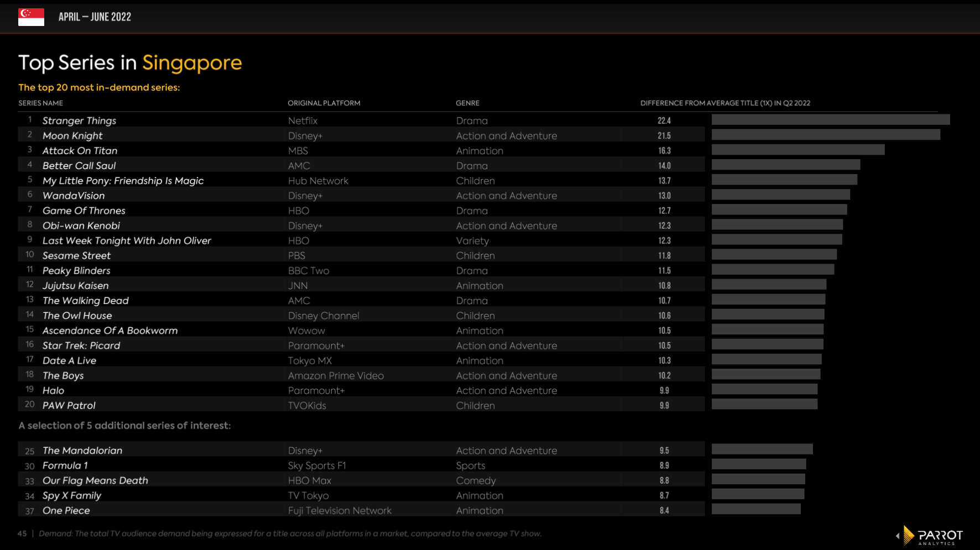Click the 16.3 demand value
The width and height of the screenshot is (980, 550).
(664, 150)
